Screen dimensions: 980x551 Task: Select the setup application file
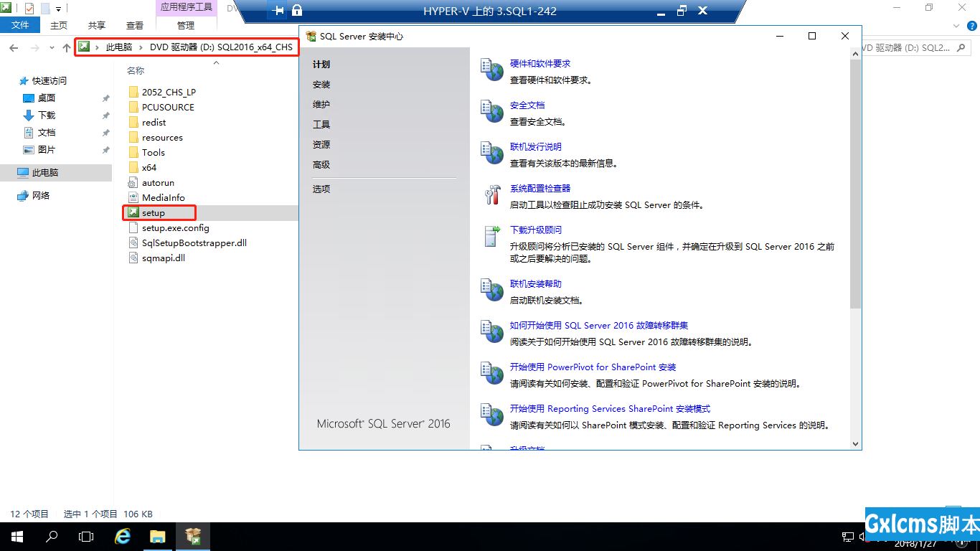pos(153,213)
